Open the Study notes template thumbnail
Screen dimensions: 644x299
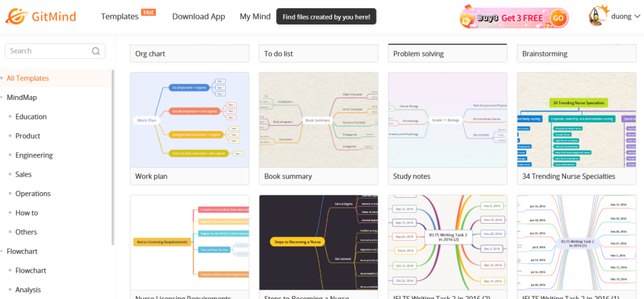coord(447,120)
